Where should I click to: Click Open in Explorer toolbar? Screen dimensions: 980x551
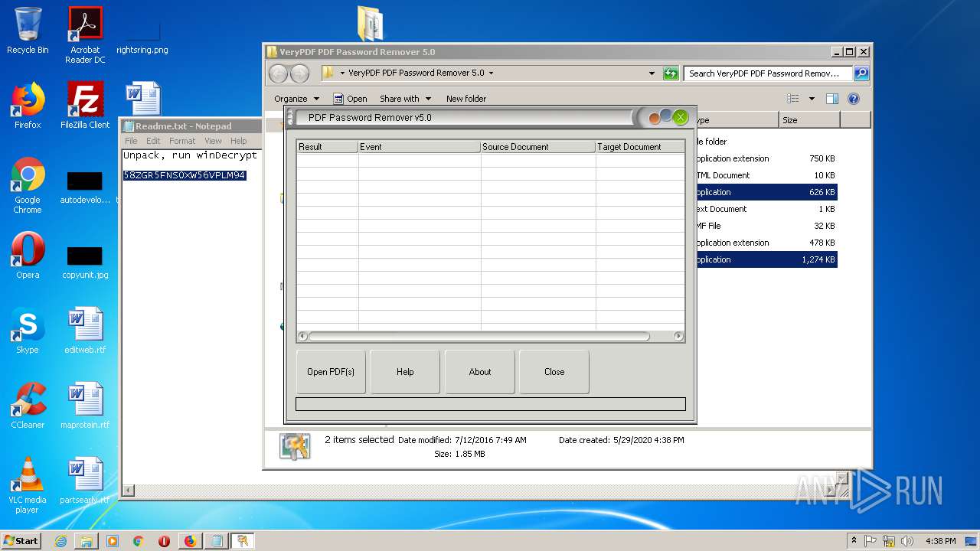coord(350,99)
